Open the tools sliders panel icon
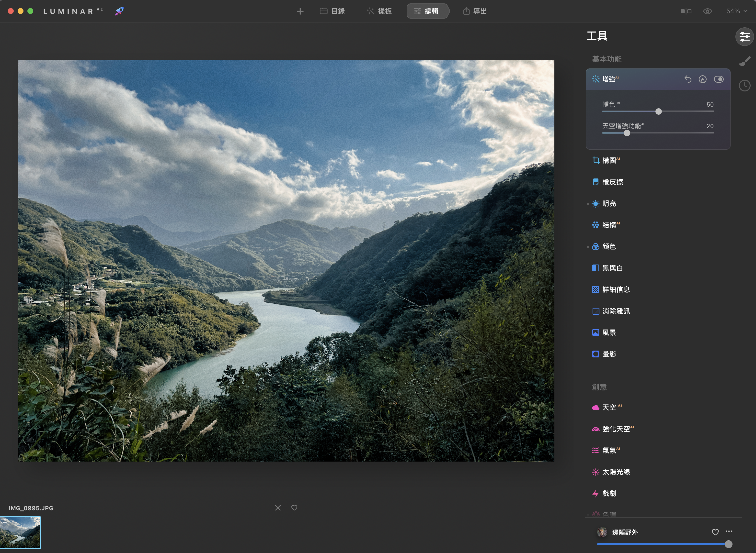756x553 pixels. point(744,36)
